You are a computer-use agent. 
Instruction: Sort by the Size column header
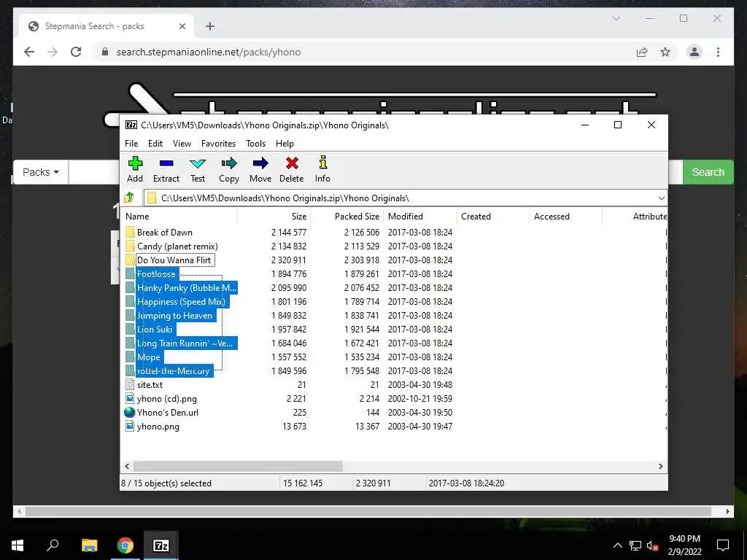274,216
